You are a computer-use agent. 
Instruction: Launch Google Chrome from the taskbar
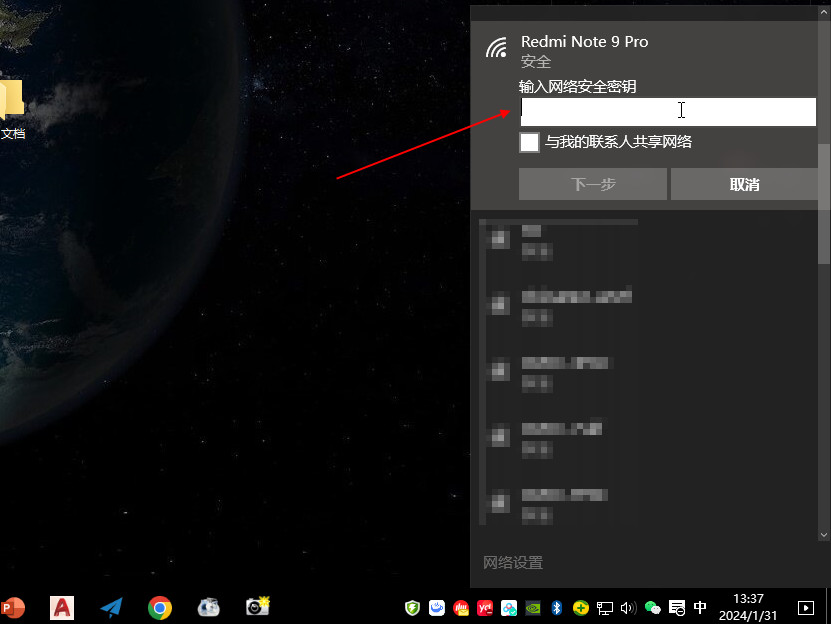tap(159, 607)
